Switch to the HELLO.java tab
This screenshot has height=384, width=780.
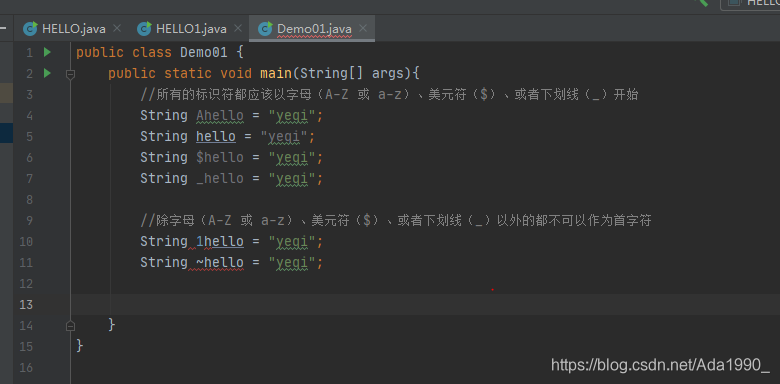[x=74, y=29]
